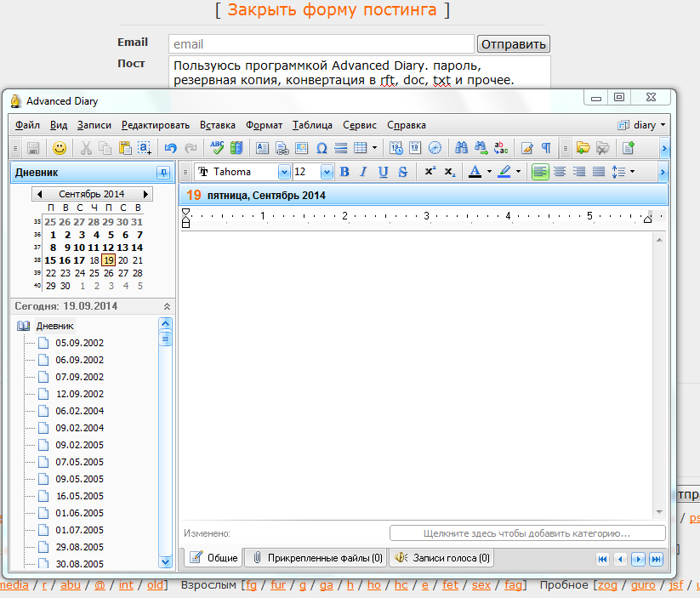Toggle bold formatting

click(344, 172)
